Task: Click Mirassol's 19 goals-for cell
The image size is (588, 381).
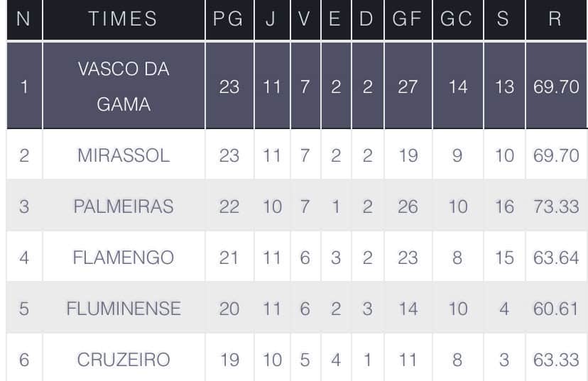Action: pos(408,155)
